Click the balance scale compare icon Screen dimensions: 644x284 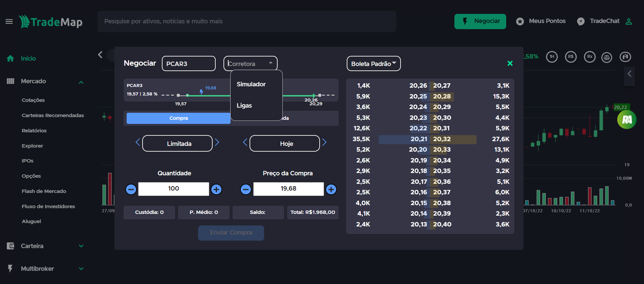pos(607,57)
